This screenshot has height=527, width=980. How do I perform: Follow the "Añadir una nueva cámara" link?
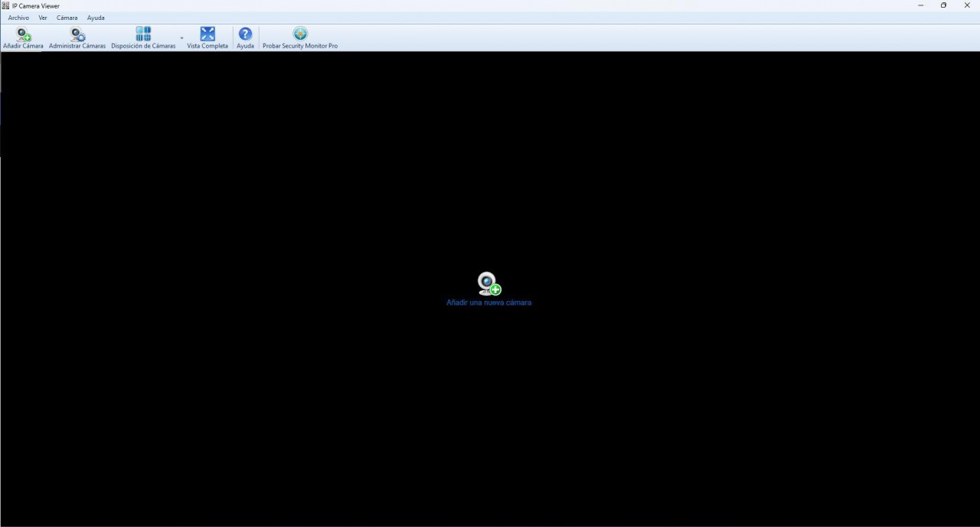(488, 303)
